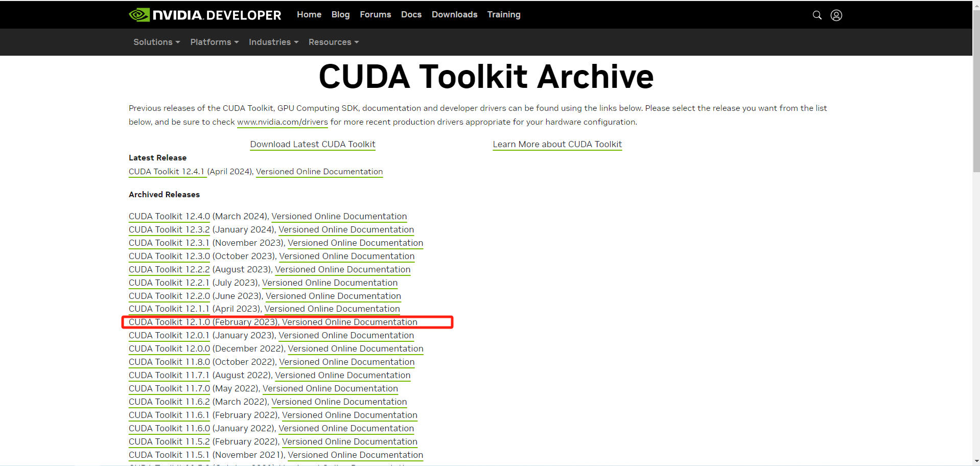This screenshot has height=466, width=980.
Task: Open CUDA Toolkit 12.3.0 link
Action: tap(169, 257)
